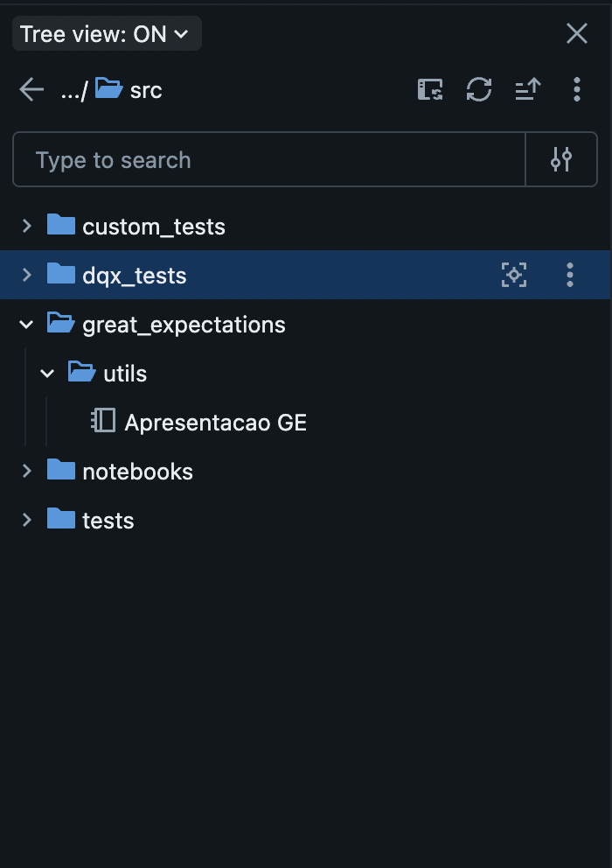Open the Tree view: ON dropdown
The image size is (612, 868).
pyautogui.click(x=107, y=34)
